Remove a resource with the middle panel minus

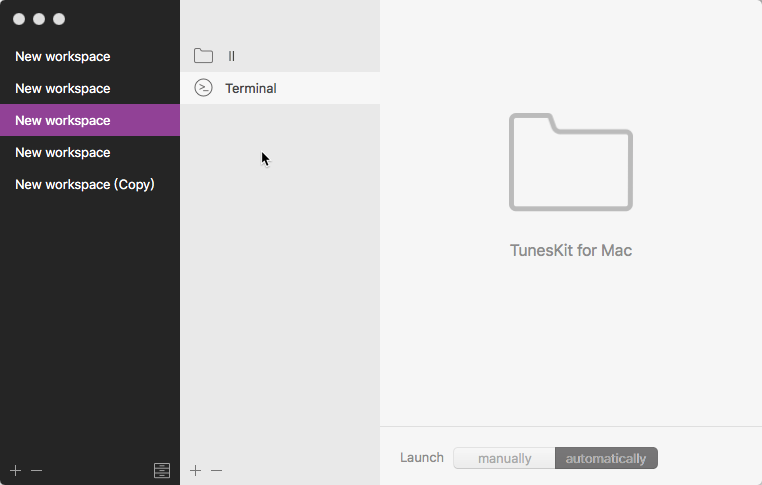tap(216, 470)
